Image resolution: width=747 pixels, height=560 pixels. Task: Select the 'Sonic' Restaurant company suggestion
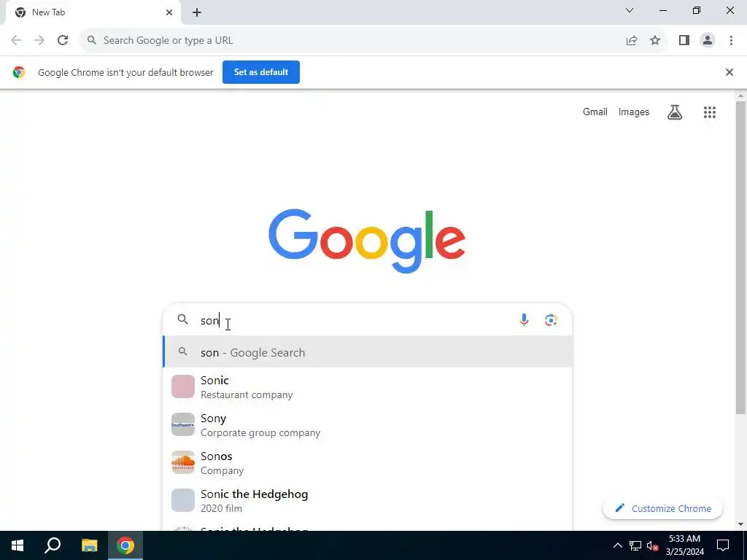368,386
